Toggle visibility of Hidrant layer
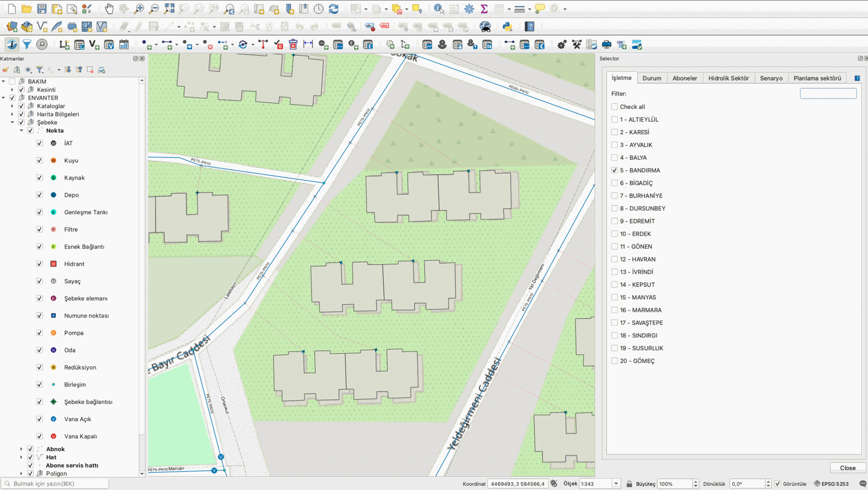This screenshot has height=490, width=868. (x=39, y=264)
